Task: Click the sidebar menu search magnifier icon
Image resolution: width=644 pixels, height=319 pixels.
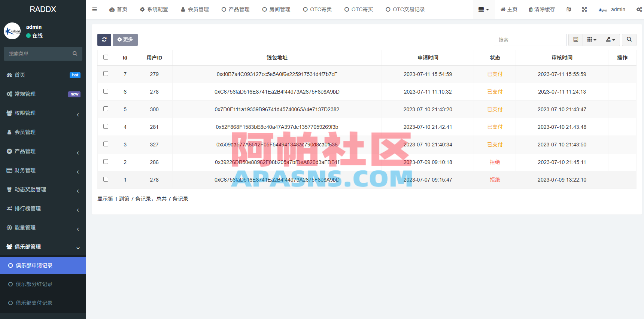Action: click(75, 54)
